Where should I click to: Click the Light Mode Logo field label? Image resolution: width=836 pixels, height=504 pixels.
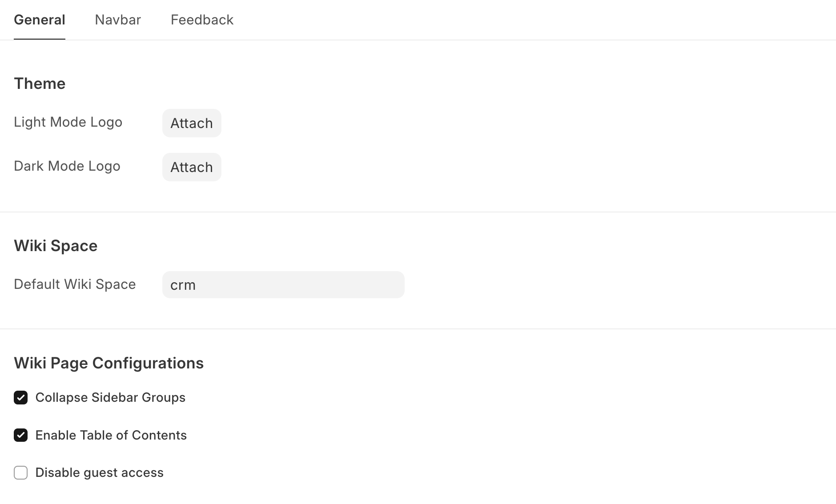click(68, 122)
